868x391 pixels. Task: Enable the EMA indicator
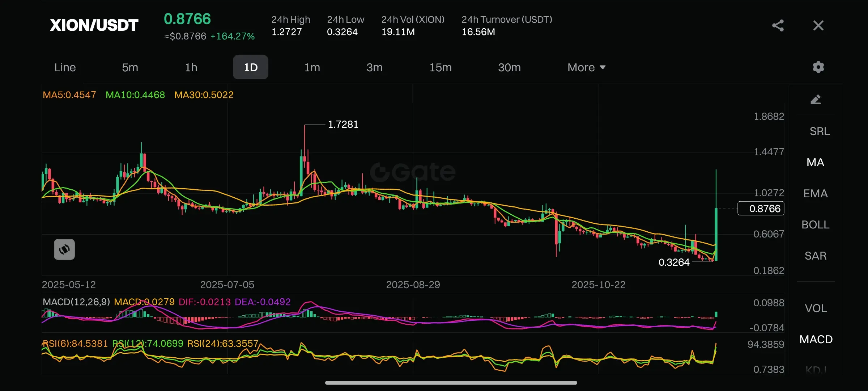point(815,193)
